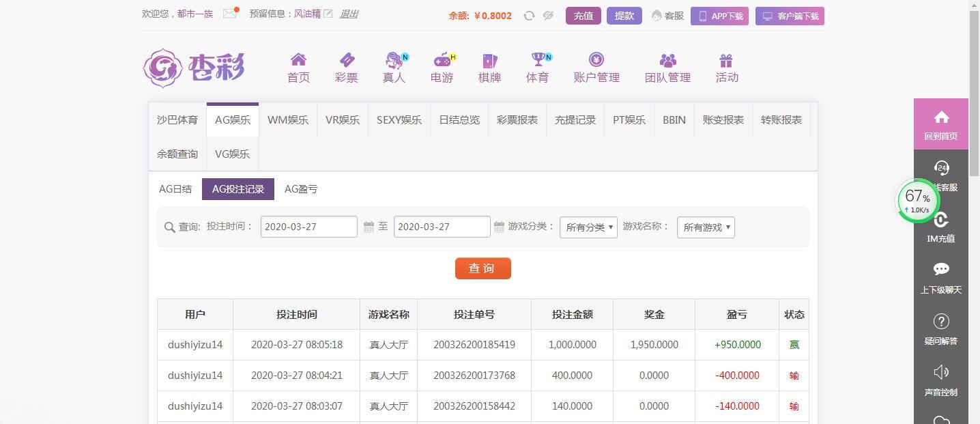980x424 pixels.
Task: Open the start date calendar icon
Action: (x=369, y=227)
